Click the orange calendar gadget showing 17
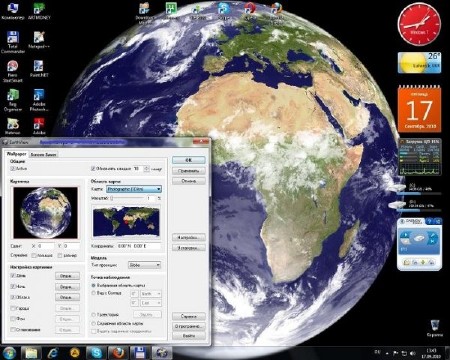Image resolution: width=450 pixels, height=360 pixels. (419, 109)
